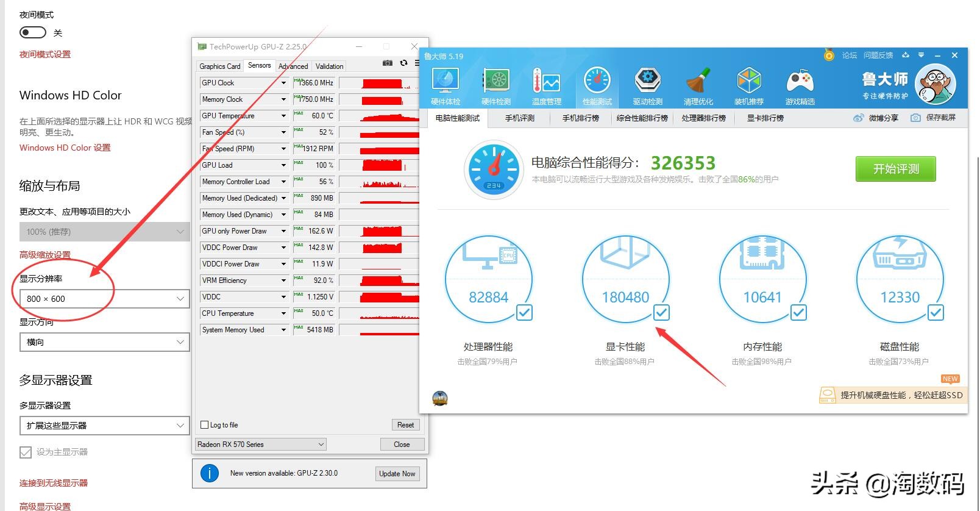This screenshot has width=980, height=511.
Task: Expand the GPU Clock sensor dropdown arrow
Action: 283,83
